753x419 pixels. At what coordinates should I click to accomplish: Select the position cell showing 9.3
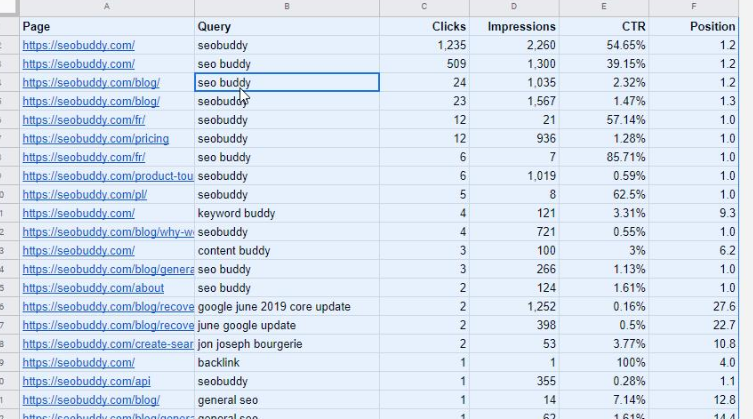point(693,213)
